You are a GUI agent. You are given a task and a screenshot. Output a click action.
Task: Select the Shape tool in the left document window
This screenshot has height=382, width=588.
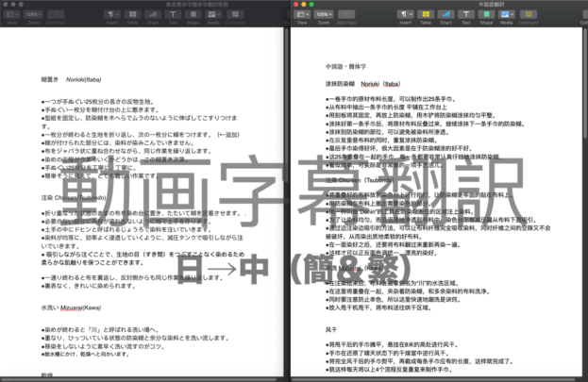click(195, 16)
